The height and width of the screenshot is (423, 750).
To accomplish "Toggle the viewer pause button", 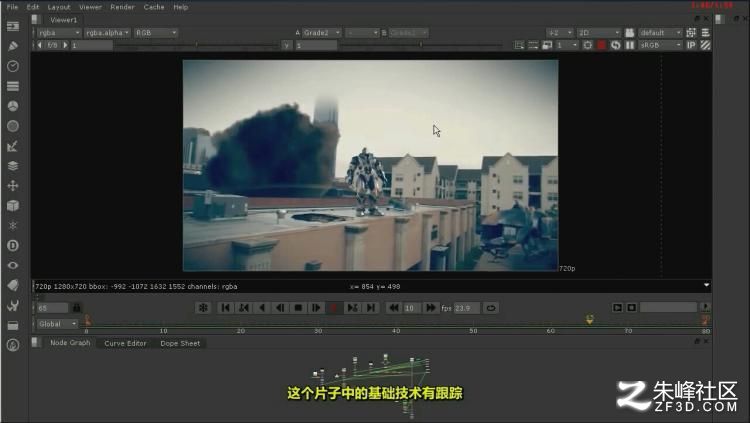I will (630, 45).
